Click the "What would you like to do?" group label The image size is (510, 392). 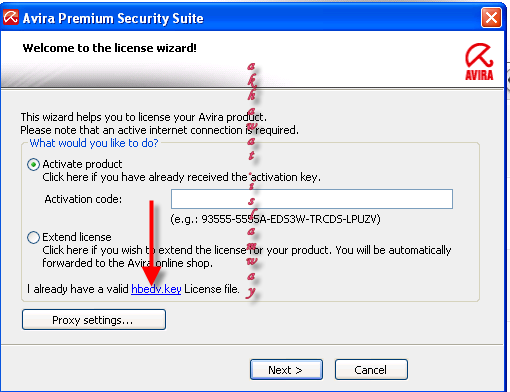tap(94, 143)
